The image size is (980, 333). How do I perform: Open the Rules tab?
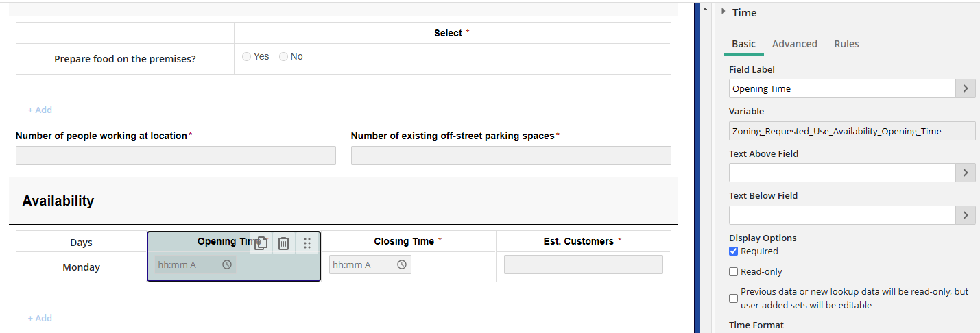pyautogui.click(x=846, y=44)
